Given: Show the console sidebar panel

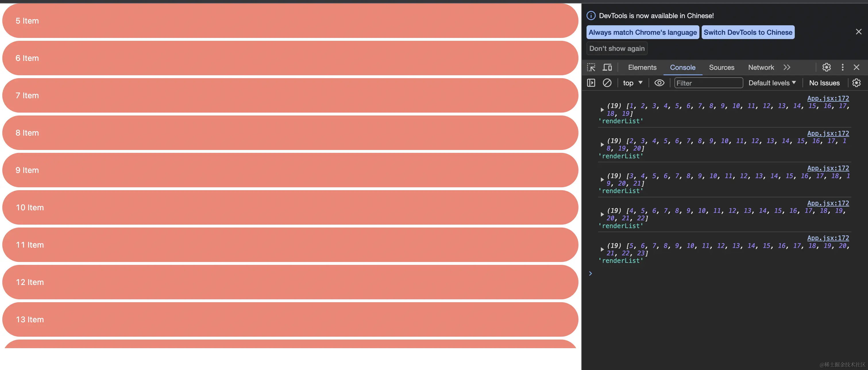Looking at the screenshot, I should 591,82.
